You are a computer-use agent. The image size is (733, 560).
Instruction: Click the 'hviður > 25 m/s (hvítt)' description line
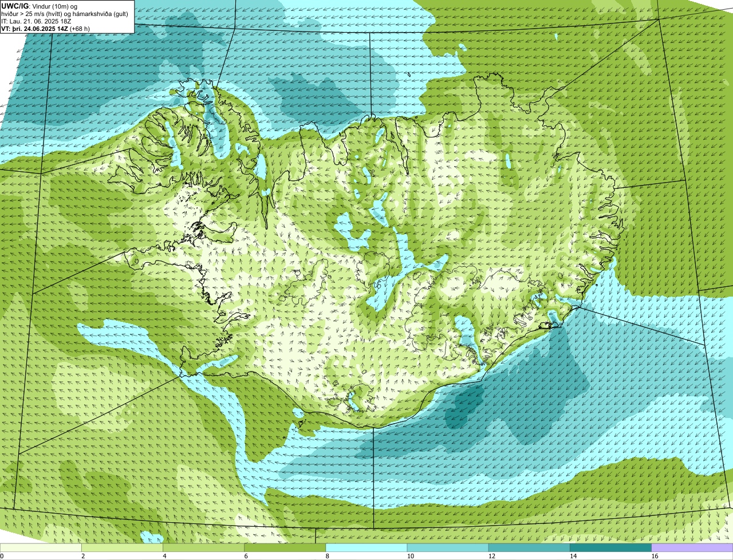click(65, 14)
